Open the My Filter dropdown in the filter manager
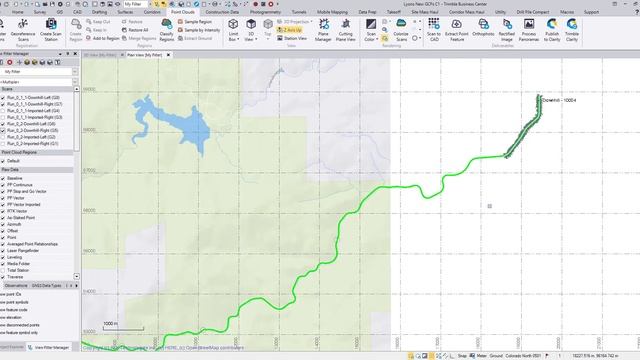This screenshot has height=360, width=640. 75,71
